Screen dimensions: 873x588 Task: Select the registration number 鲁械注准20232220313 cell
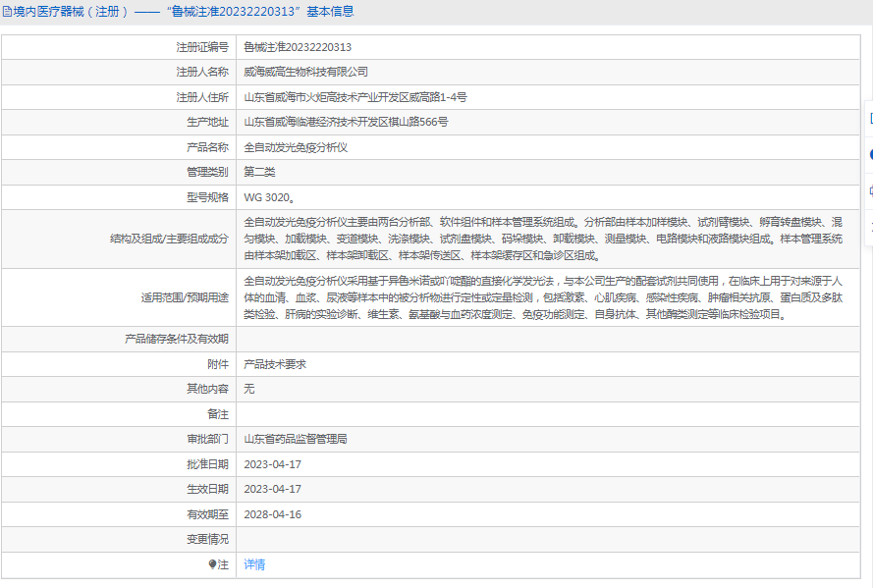(x=548, y=47)
